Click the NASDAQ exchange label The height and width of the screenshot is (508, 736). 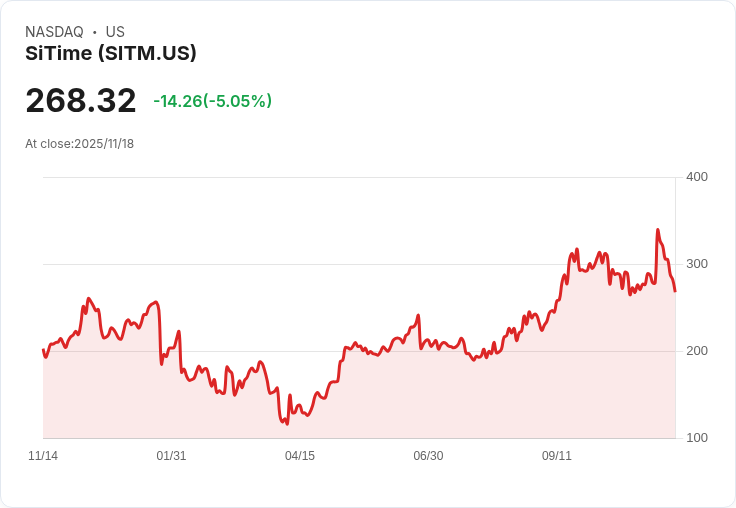(54, 32)
